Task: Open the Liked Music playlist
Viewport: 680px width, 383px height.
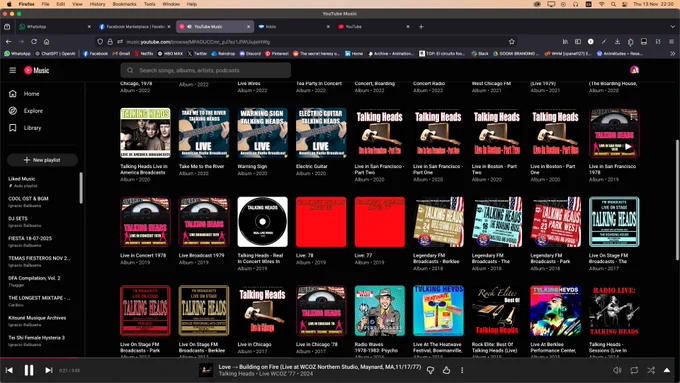Action: pos(22,179)
